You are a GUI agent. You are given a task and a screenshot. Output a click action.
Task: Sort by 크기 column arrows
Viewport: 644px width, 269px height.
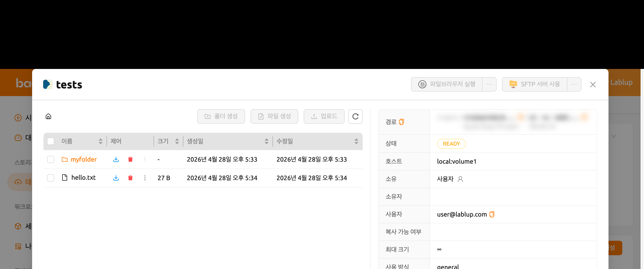tap(177, 141)
